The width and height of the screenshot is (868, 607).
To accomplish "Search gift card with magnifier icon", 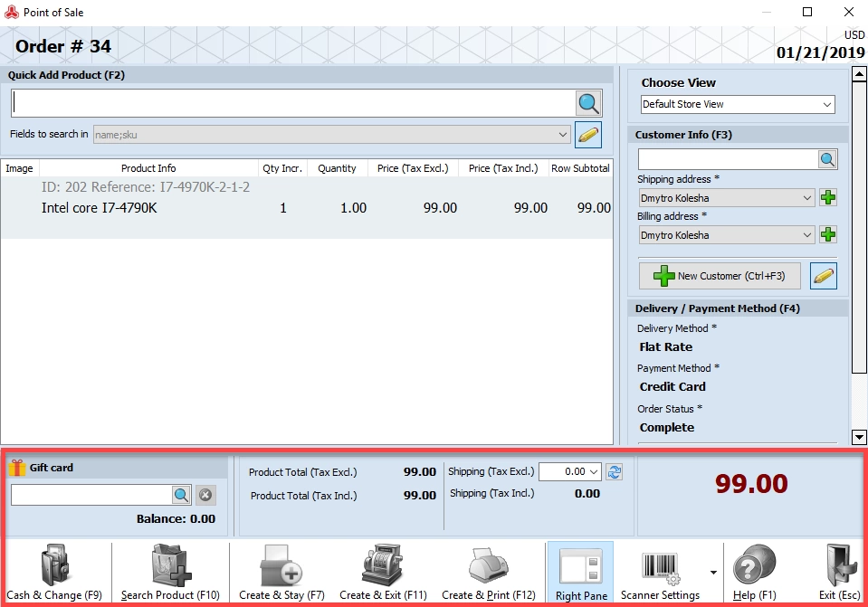I will [x=181, y=495].
